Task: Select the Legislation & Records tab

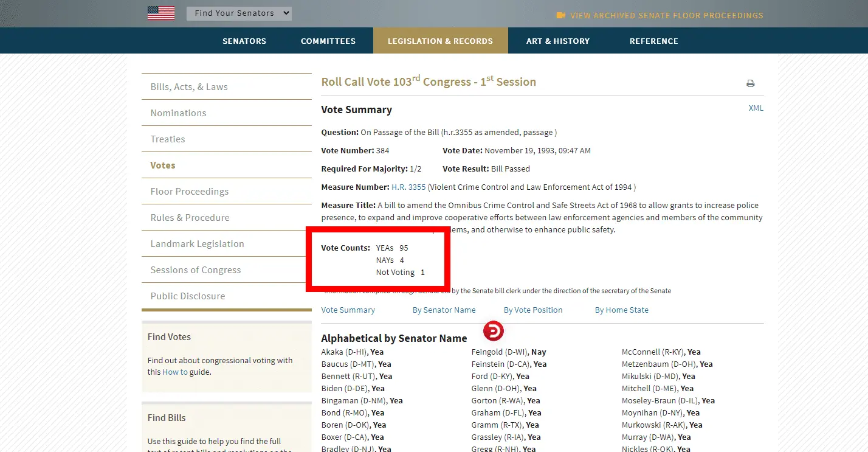Action: pyautogui.click(x=440, y=41)
